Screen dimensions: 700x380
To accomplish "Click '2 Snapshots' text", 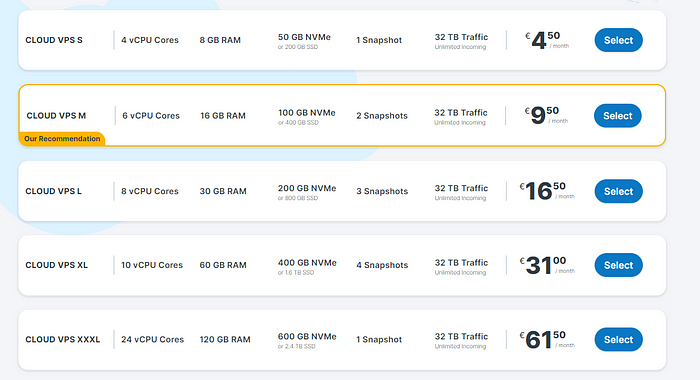I will (382, 116).
